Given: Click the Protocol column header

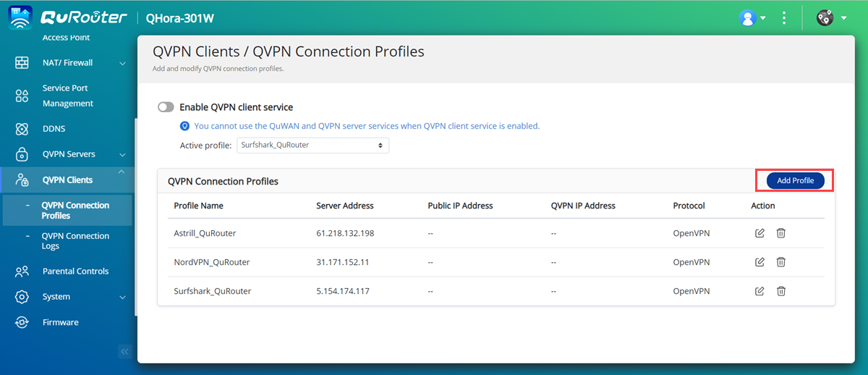Looking at the screenshot, I should click(x=689, y=206).
